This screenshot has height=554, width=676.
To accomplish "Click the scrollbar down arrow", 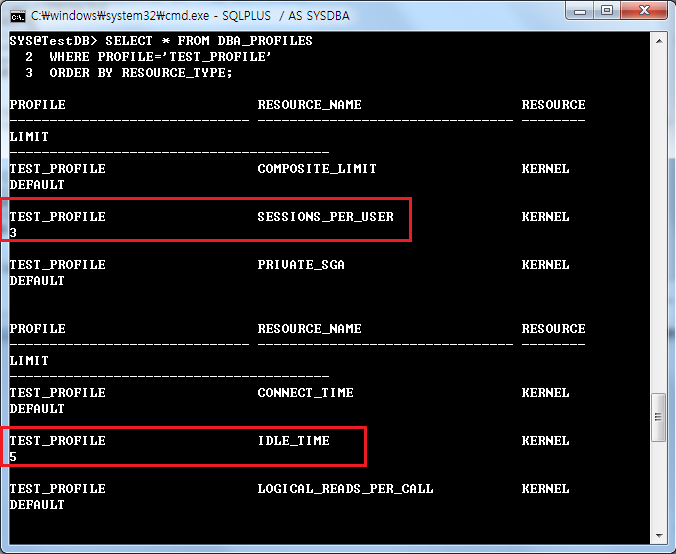I will pyautogui.click(x=659, y=535).
